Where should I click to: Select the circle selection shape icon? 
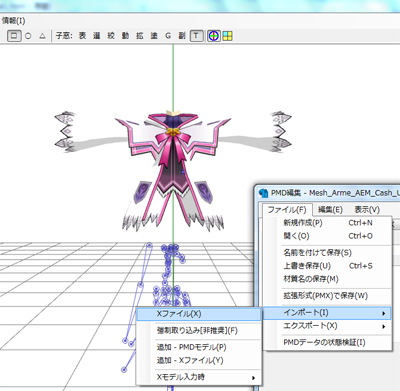point(28,36)
